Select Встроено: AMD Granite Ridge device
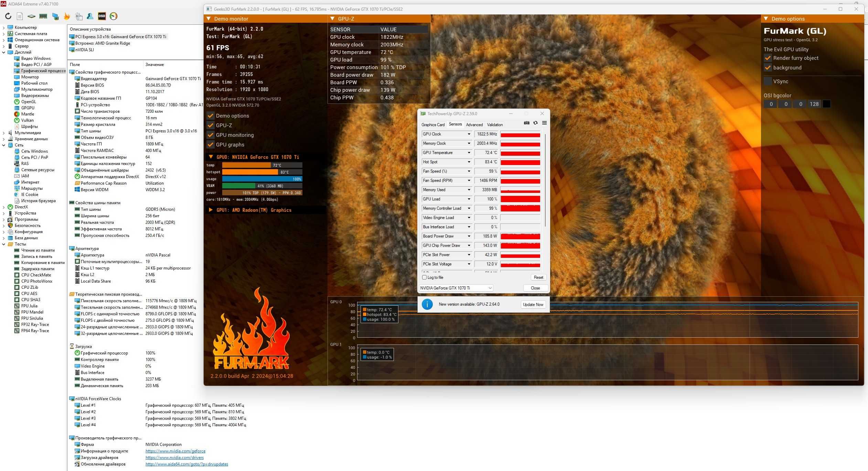Viewport: 868px width, 471px height. 100,43
